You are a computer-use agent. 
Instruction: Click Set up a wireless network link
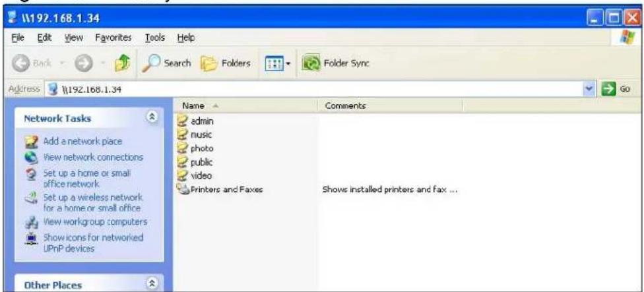click(x=93, y=202)
